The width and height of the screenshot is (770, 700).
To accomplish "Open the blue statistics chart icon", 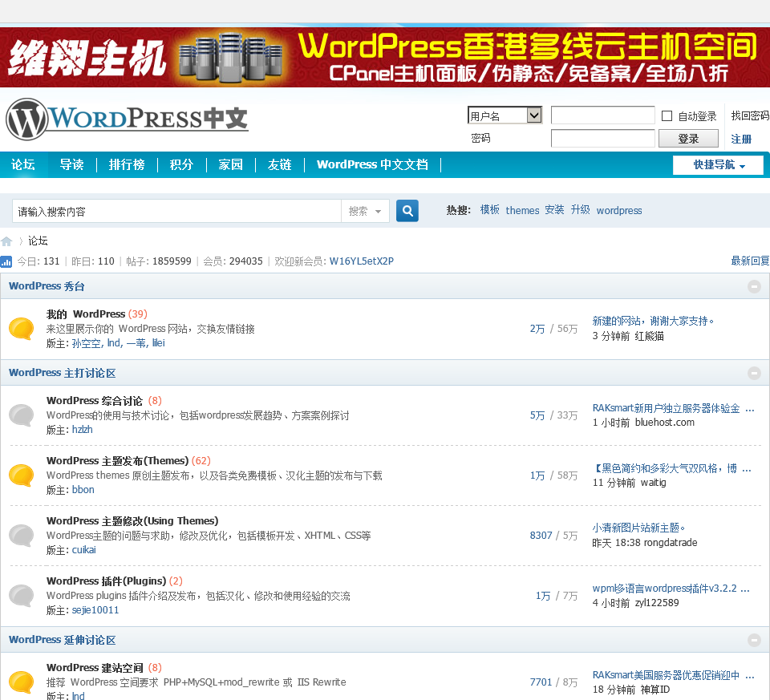I will click(x=6, y=261).
